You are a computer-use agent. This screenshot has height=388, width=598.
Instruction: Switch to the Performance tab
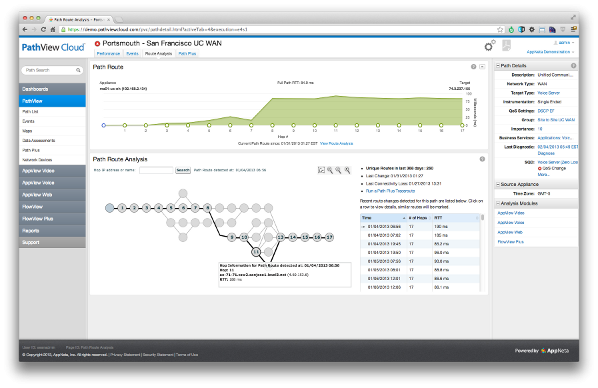coord(108,54)
